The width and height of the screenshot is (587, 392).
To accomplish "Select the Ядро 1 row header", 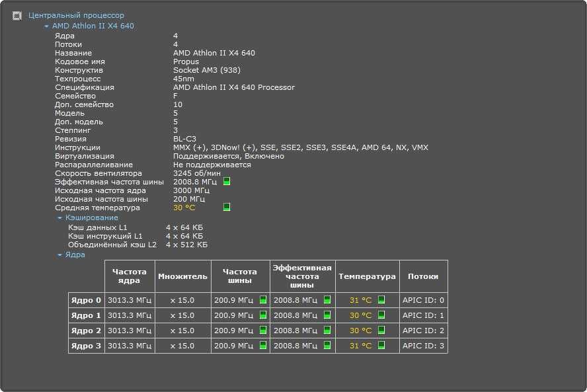I will click(86, 315).
